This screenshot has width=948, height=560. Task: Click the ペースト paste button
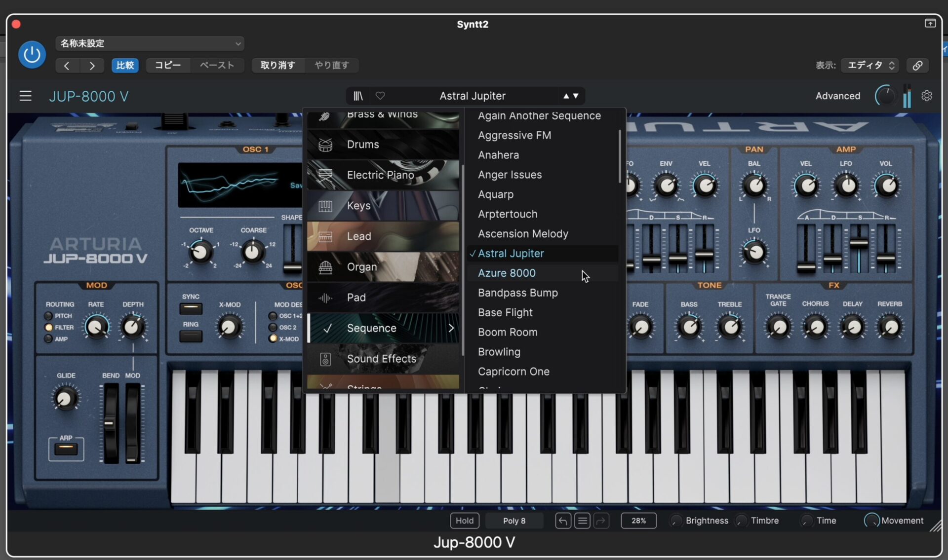tap(217, 65)
